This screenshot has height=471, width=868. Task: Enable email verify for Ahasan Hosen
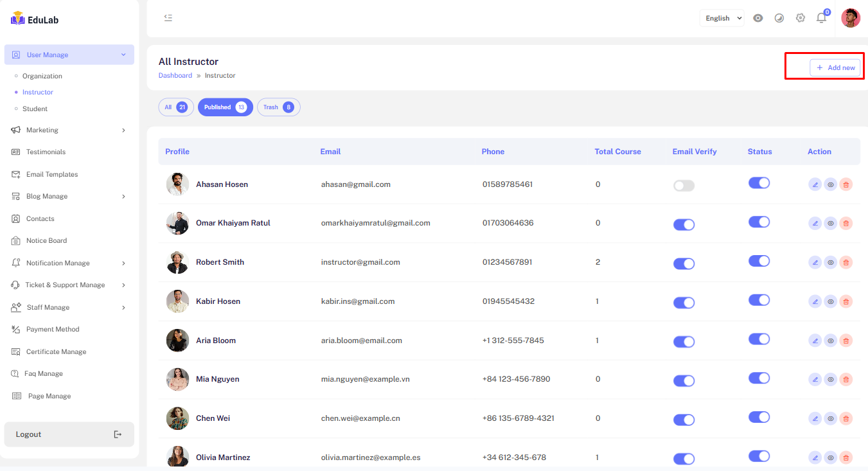(x=684, y=186)
